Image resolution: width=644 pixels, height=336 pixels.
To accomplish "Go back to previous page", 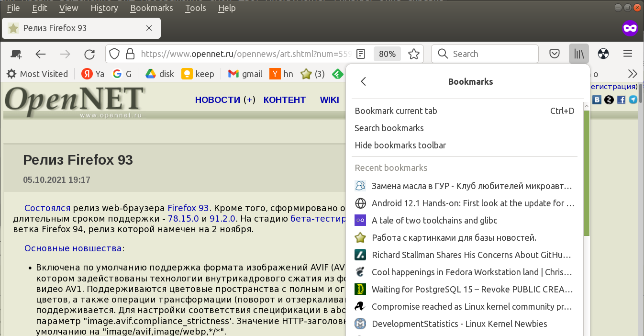I will click(41, 54).
